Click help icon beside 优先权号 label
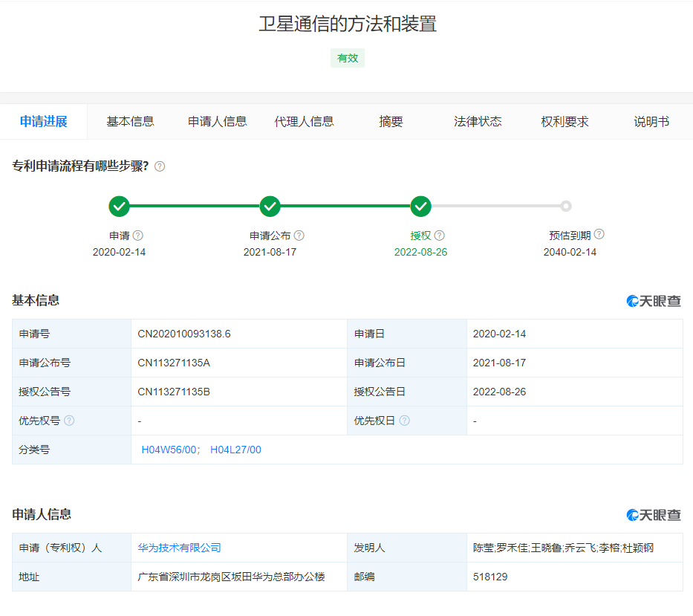Screen dimensions: 693x616 click(x=69, y=421)
